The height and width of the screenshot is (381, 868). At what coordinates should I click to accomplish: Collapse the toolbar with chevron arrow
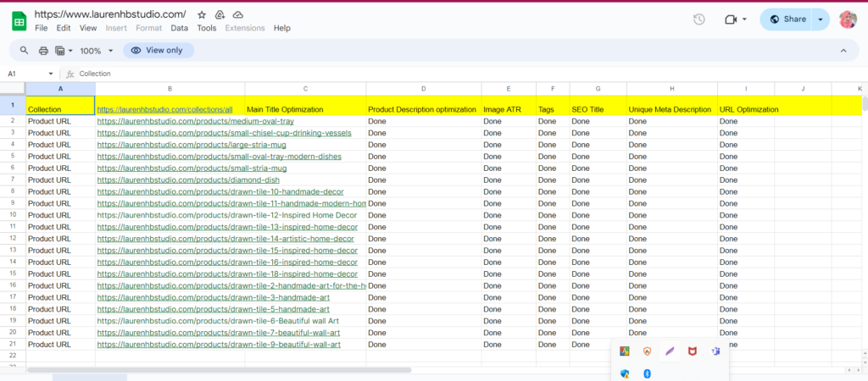click(x=843, y=51)
